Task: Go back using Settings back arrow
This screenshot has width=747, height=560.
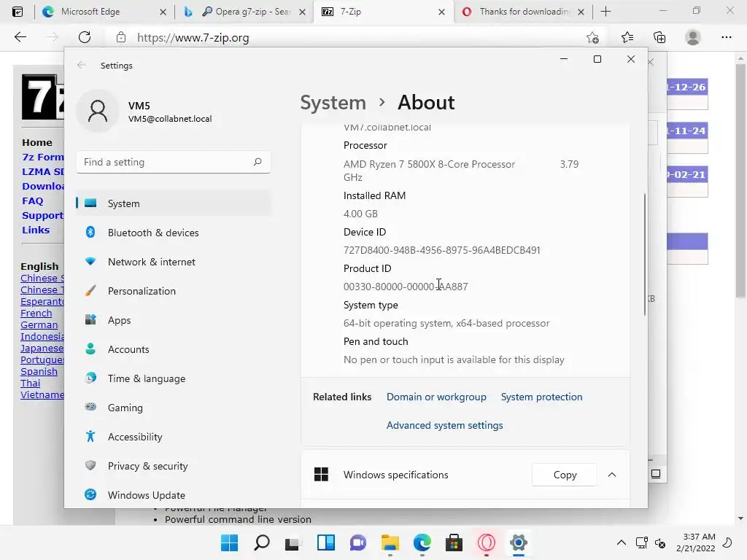Action: point(82,65)
